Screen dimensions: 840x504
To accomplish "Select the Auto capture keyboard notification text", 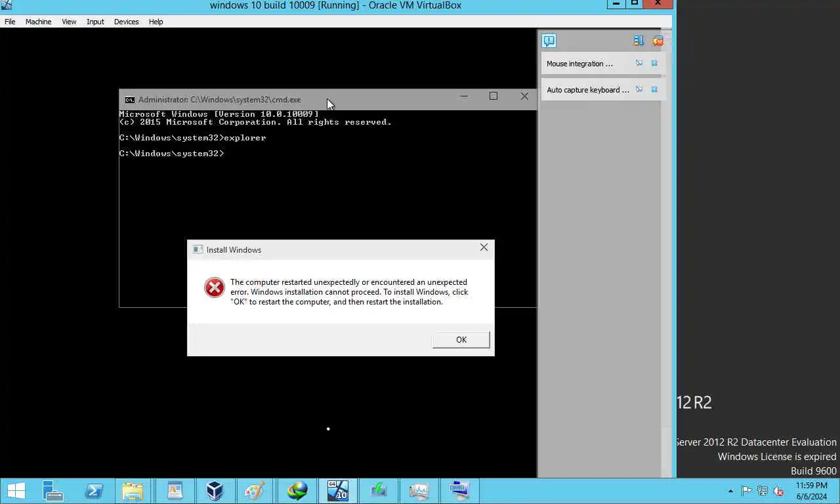I will [588, 90].
